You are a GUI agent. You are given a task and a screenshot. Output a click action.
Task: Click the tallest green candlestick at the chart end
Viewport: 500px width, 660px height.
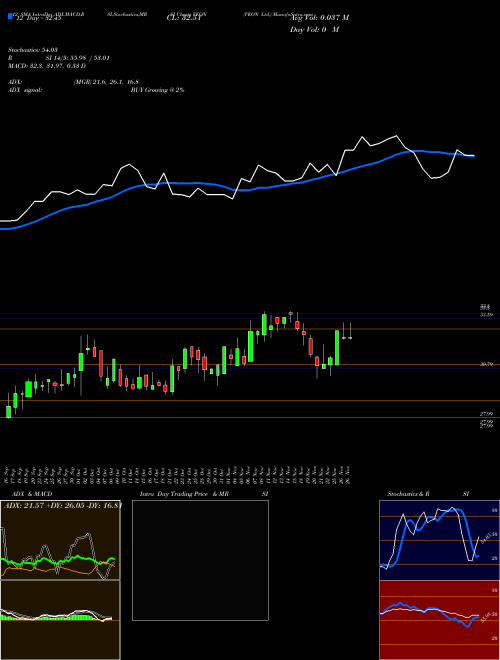point(337,348)
